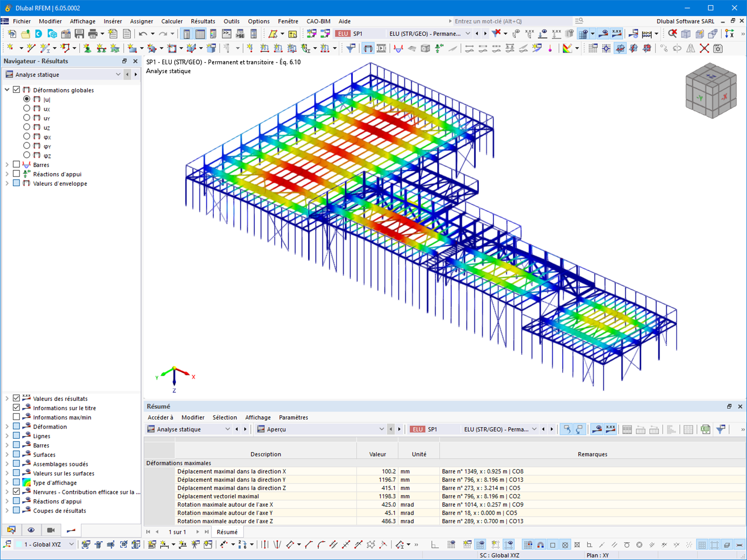Click the red X delete icon in second toolbar
This screenshot has height=560, width=747.
tap(704, 48)
